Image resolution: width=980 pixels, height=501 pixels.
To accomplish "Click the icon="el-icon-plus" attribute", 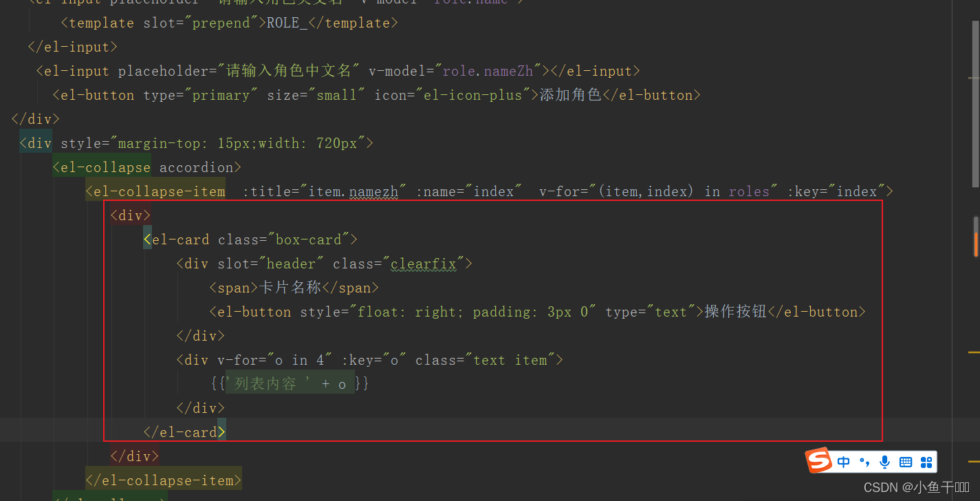I will point(453,95).
